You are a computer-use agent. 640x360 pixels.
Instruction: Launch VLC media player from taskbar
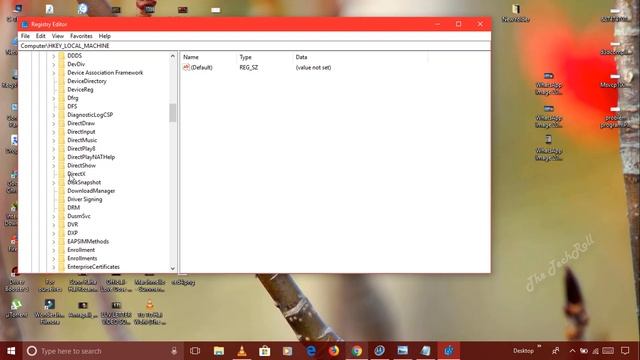pyautogui.click(x=242, y=351)
